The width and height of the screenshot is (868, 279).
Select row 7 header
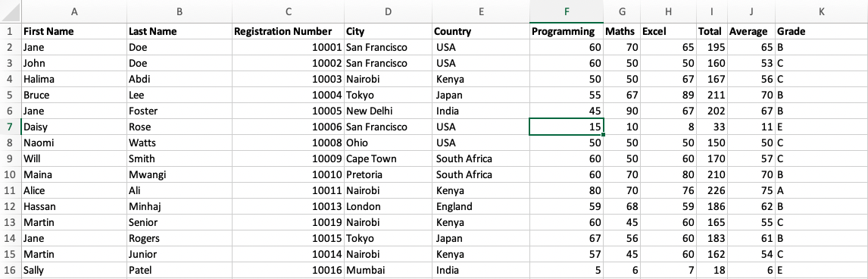(x=11, y=127)
